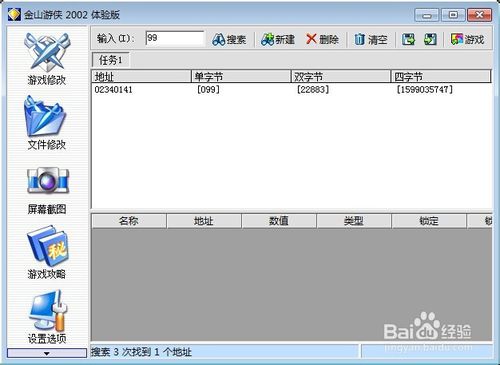Click the 数值 column header
Screen dimensions: 500x365
[279, 221]
